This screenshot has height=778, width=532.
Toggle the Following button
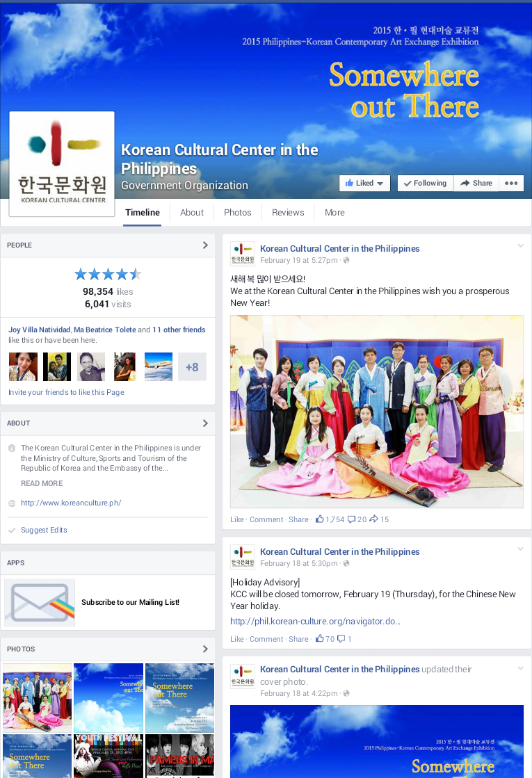(x=426, y=183)
